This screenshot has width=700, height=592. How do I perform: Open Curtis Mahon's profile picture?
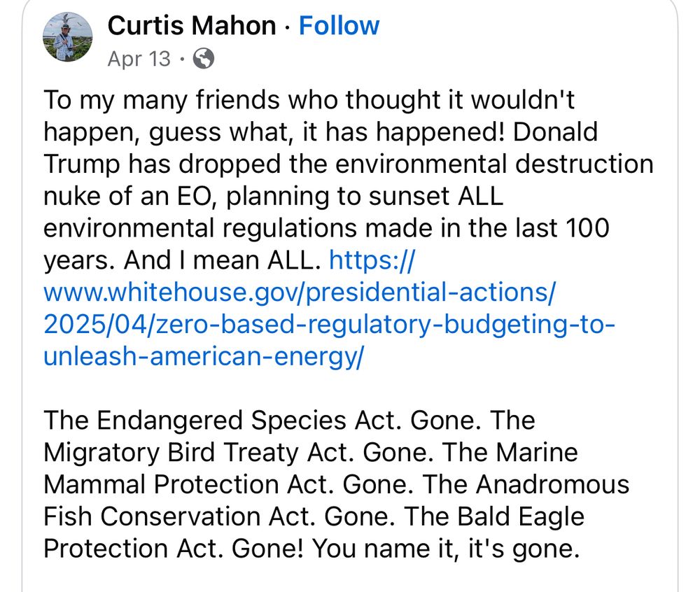pos(67,37)
